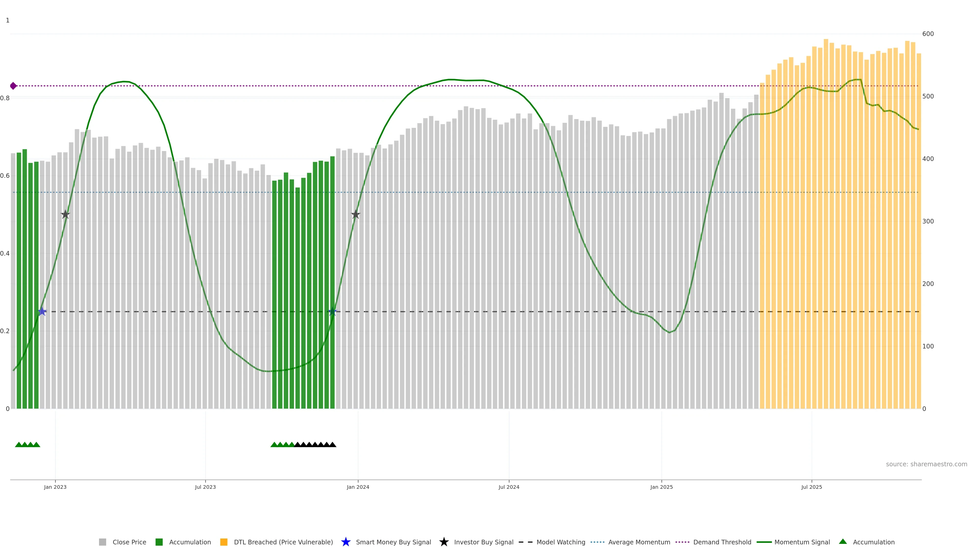Click the black triangle row near late 2023
This screenshot has width=980, height=551.
pyautogui.click(x=315, y=445)
